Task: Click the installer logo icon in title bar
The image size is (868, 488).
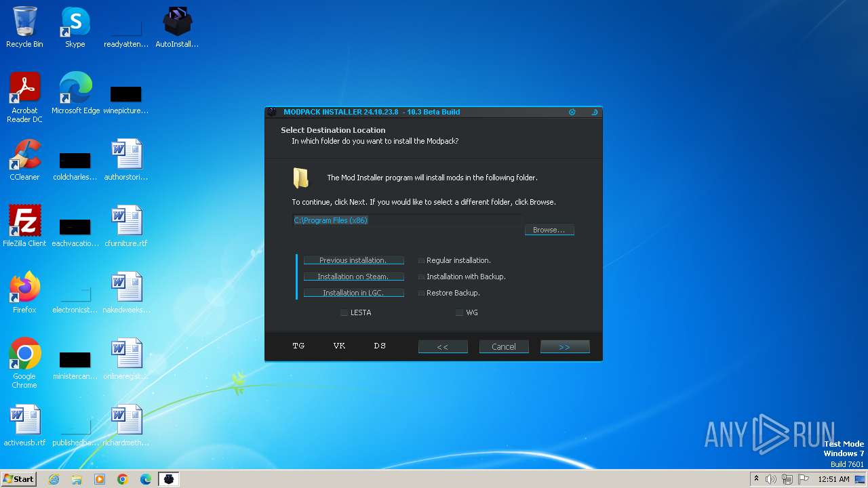Action: coord(272,112)
